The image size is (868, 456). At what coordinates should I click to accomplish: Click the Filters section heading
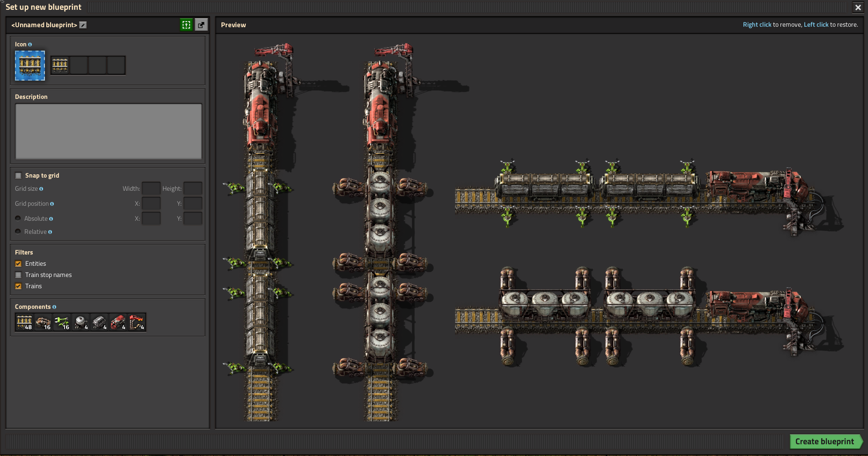point(24,253)
